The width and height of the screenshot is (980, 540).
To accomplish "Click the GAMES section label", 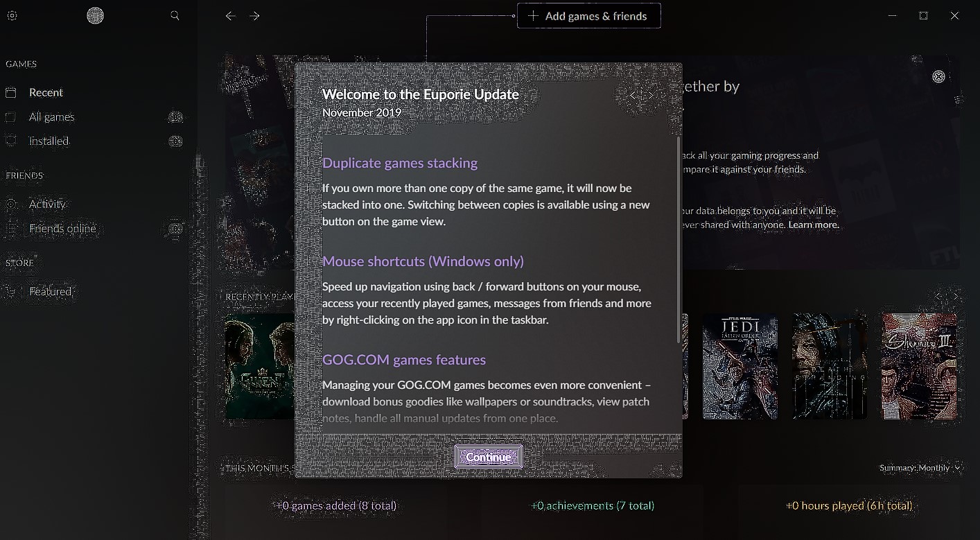I will coord(21,64).
